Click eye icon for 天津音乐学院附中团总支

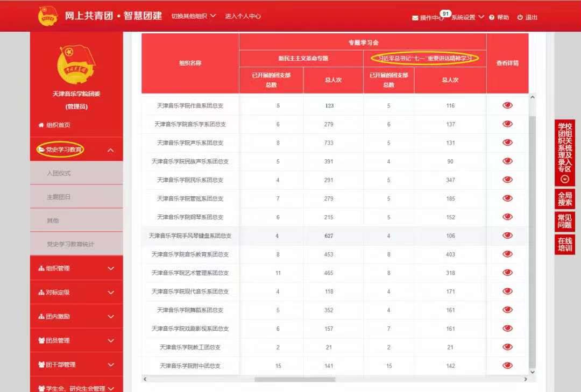507,366
